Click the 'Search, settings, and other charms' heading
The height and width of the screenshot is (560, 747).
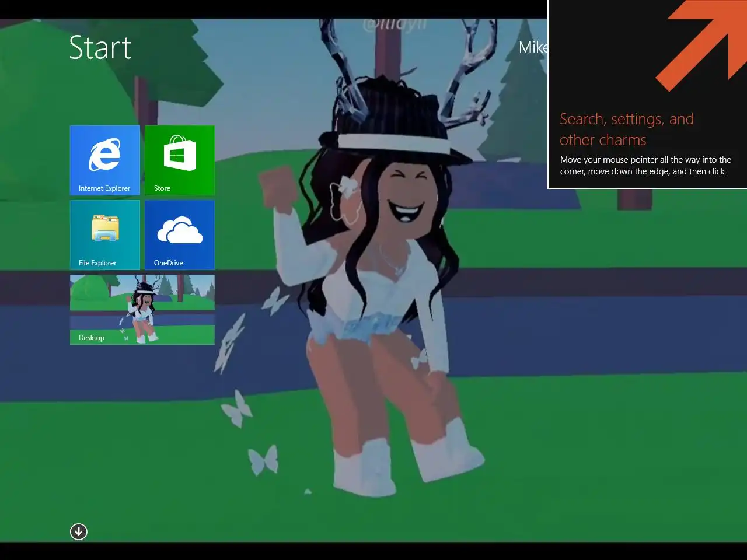(x=627, y=129)
